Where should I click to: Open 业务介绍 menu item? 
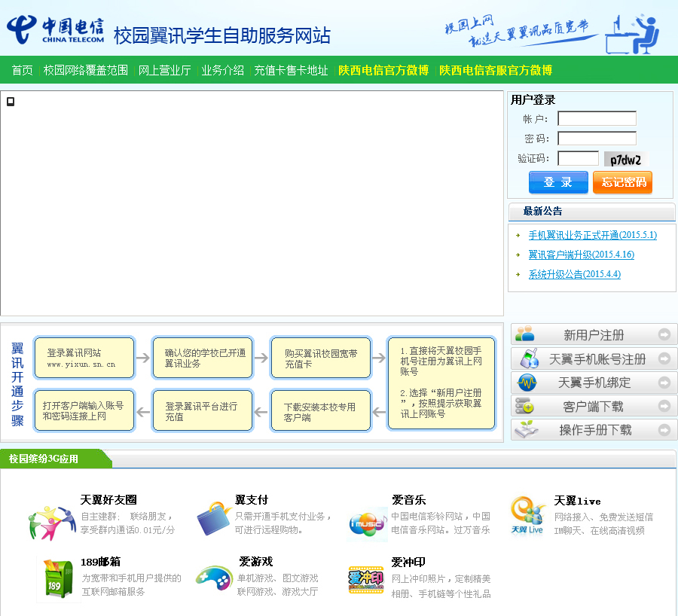point(222,70)
